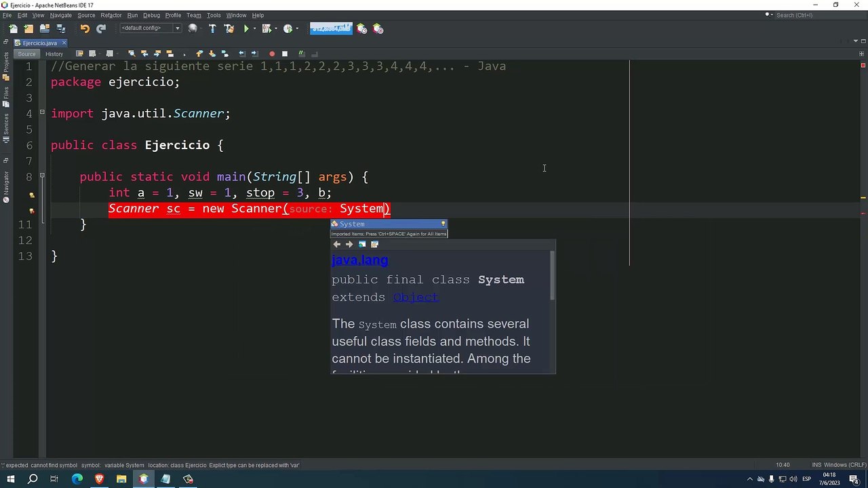The height and width of the screenshot is (488, 868).
Task: Click the Open Project toolbar icon
Action: [x=45, y=28]
